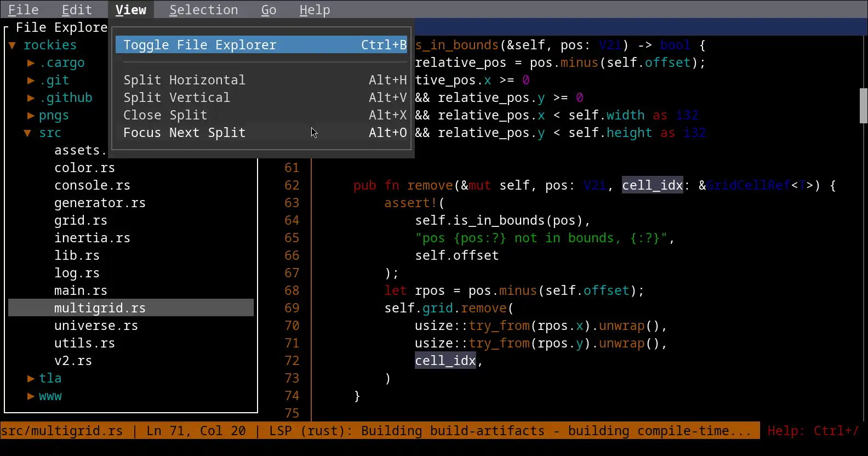Open the File menu

tap(23, 10)
